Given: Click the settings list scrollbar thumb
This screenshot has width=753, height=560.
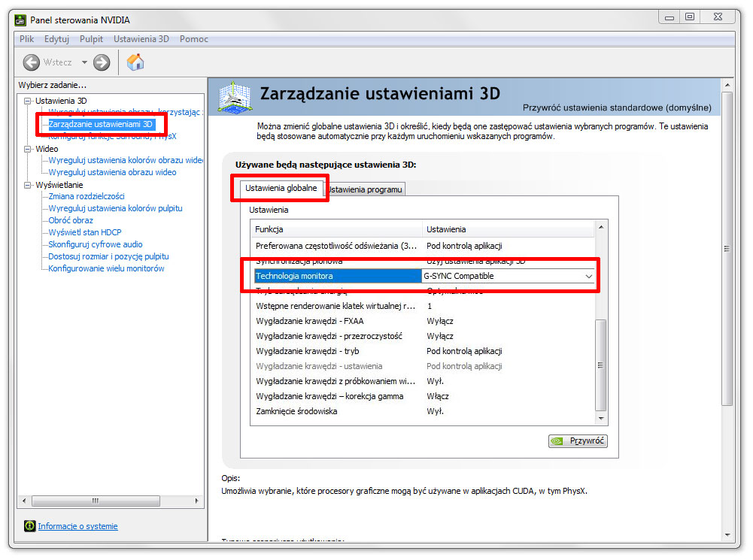Looking at the screenshot, I should (601, 365).
